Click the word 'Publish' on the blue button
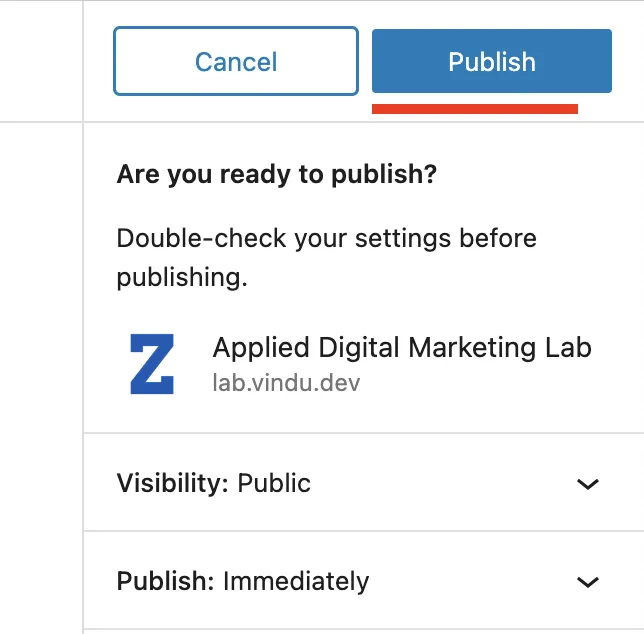This screenshot has height=634, width=644. pyautogui.click(x=491, y=62)
